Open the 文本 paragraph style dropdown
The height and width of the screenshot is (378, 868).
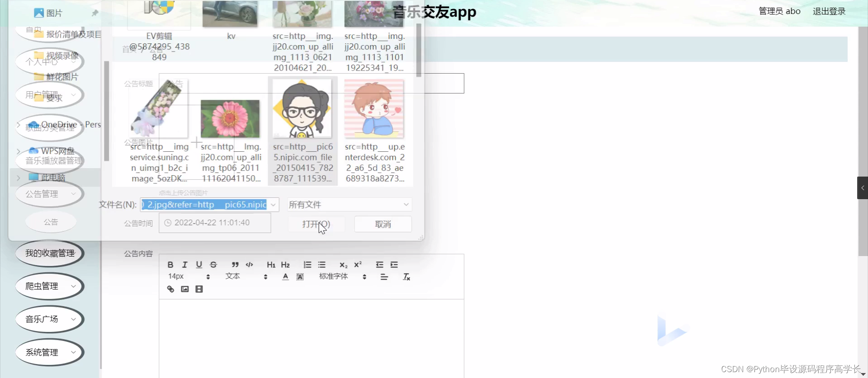click(246, 276)
